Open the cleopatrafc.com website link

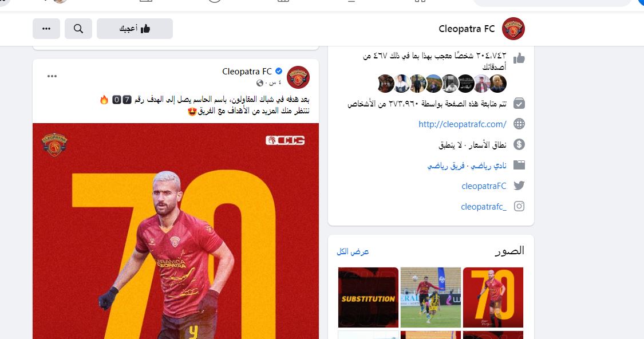(x=463, y=124)
